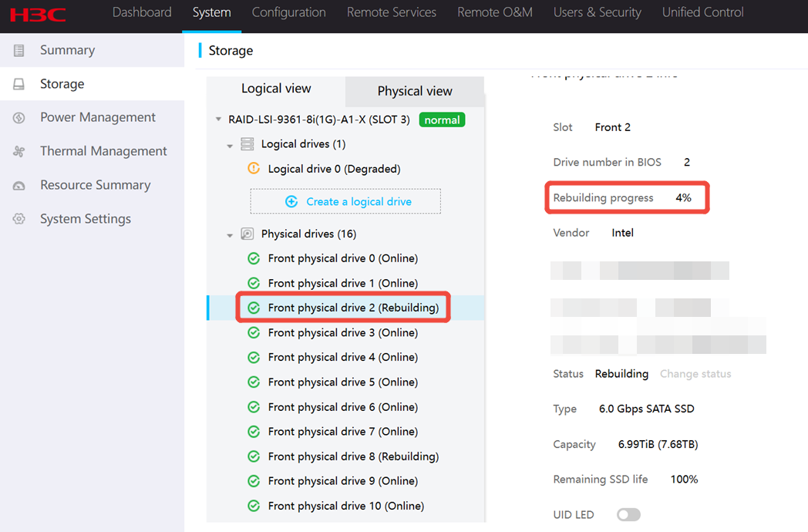Click the Resource Summary icon
Image resolution: width=808 pixels, height=532 pixels.
pyautogui.click(x=19, y=186)
